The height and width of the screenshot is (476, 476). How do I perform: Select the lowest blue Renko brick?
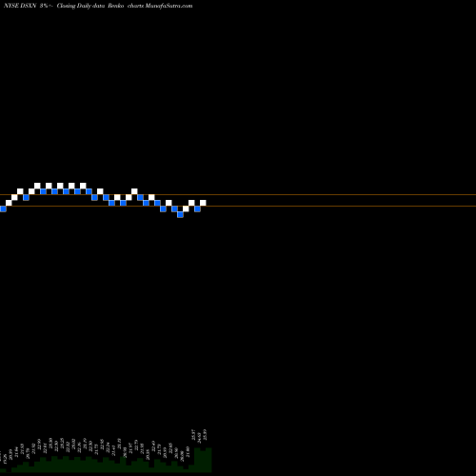[x=180, y=214]
